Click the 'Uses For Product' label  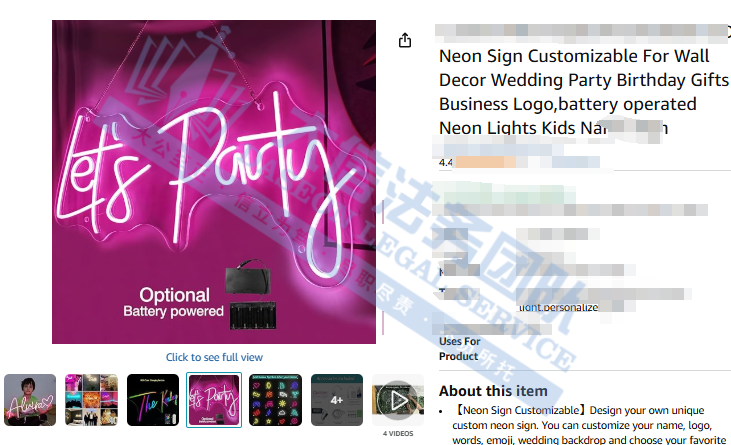pyautogui.click(x=459, y=349)
